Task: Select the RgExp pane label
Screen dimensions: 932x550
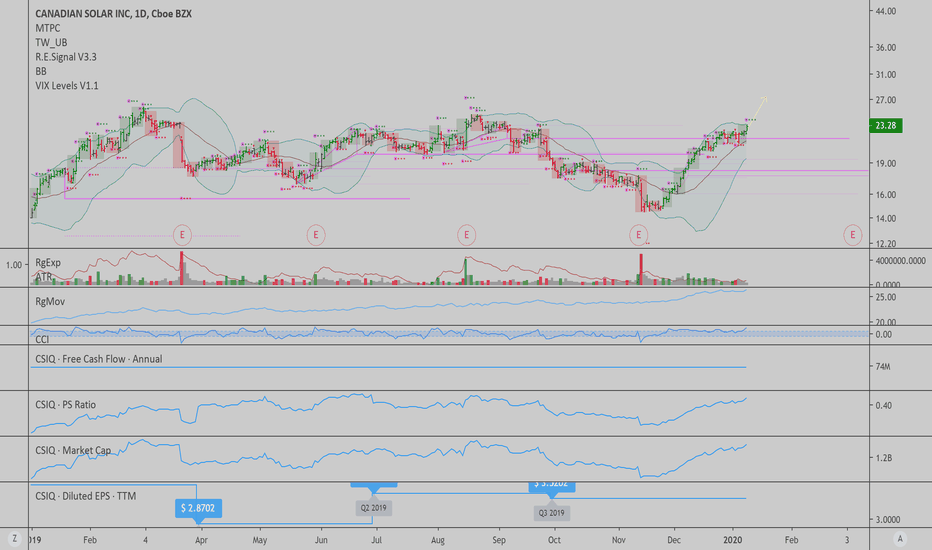Action: 48,263
